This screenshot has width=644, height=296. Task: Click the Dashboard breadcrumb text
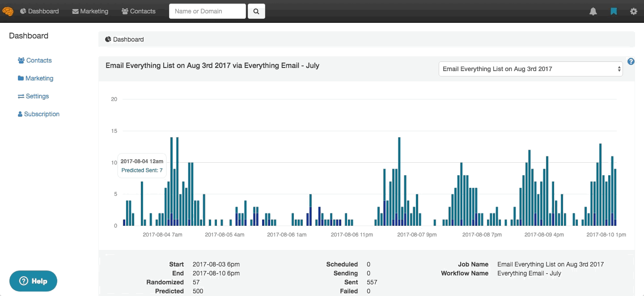128,39
